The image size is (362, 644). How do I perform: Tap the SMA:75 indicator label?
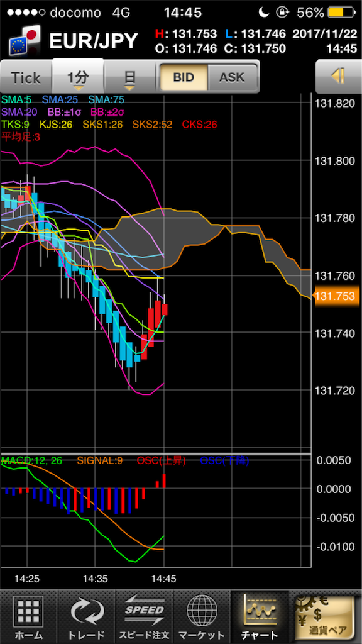106,100
